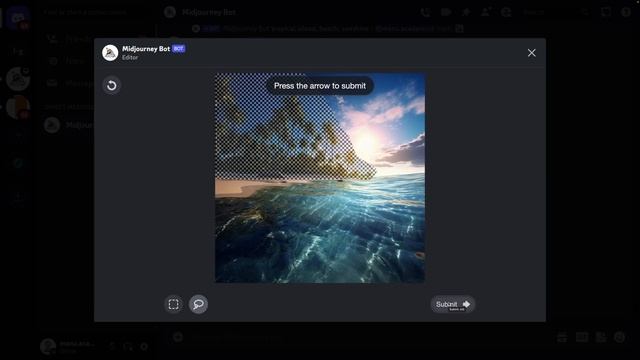Viewport: 640px width, 360px height.
Task: Start a voice call in Discord header
Action: pyautogui.click(x=425, y=12)
